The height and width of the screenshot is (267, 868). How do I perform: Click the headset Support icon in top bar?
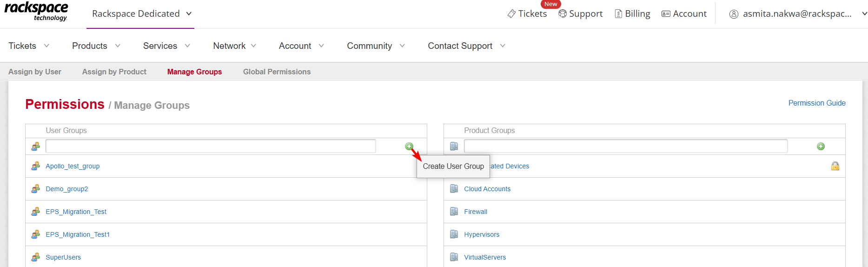click(x=563, y=14)
